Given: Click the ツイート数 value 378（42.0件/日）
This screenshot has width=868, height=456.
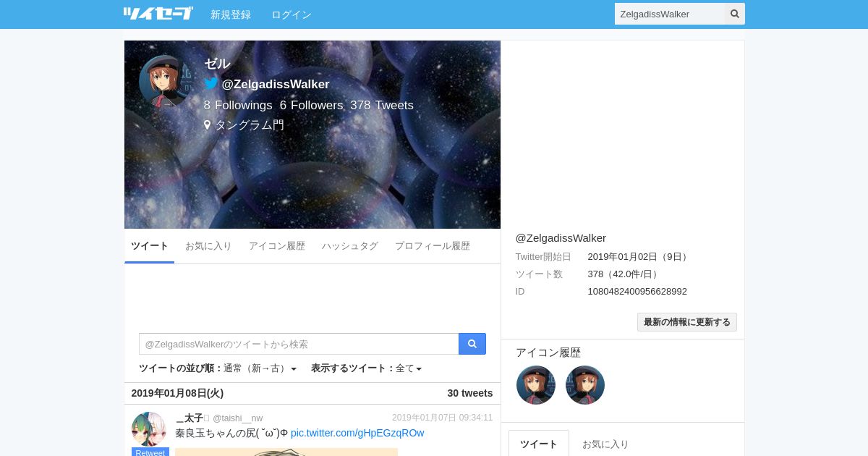Looking at the screenshot, I should point(624,274).
